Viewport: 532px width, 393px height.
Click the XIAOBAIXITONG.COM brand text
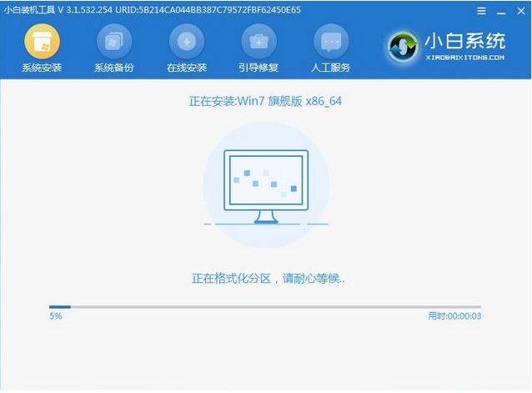point(465,58)
